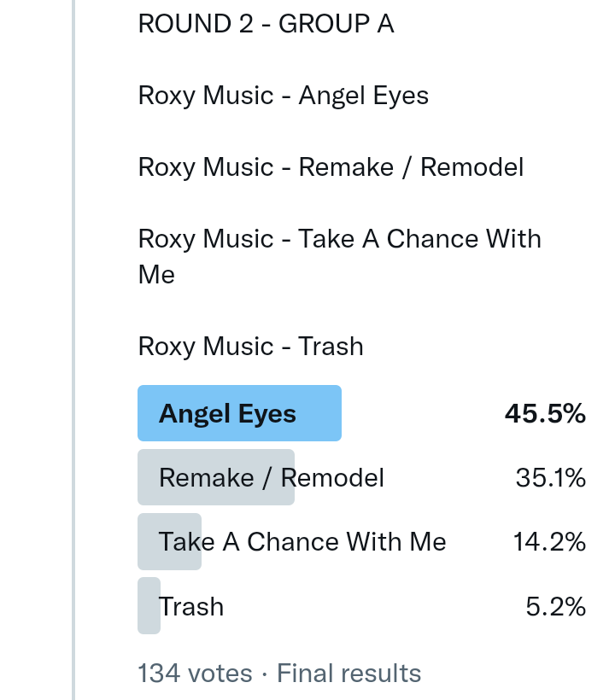Click the 'ROUND 2 - GROUP A' heading text
615x700 pixels.
click(x=266, y=24)
